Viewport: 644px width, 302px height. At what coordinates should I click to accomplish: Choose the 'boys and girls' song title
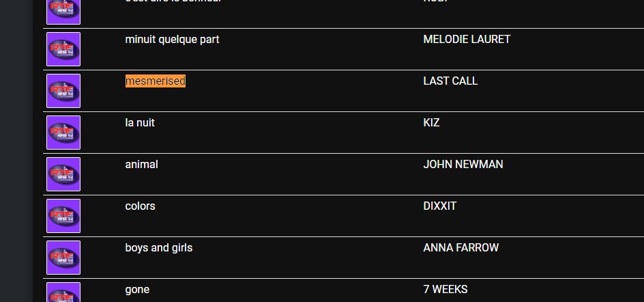coord(158,248)
